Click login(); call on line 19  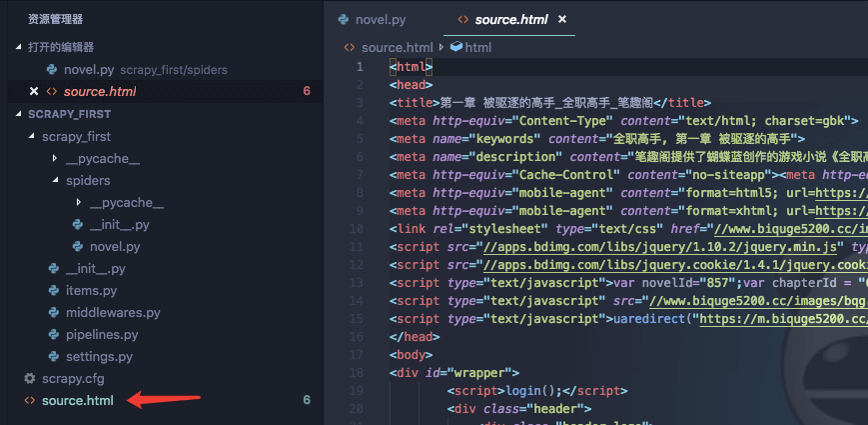pyautogui.click(x=533, y=391)
